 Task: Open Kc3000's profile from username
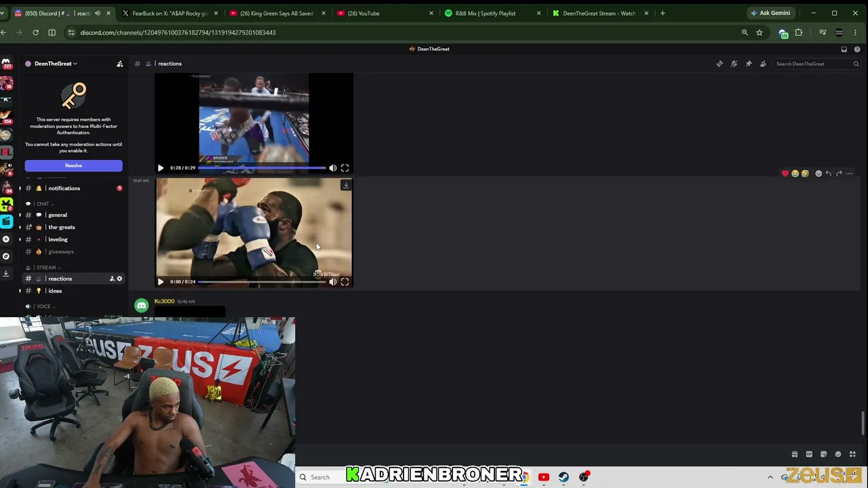(164, 301)
